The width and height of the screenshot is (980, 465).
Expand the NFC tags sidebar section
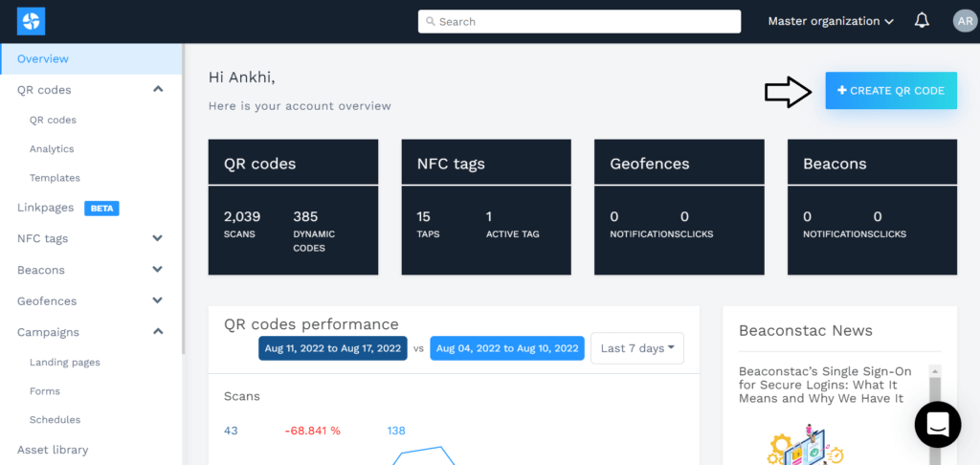coord(158,238)
